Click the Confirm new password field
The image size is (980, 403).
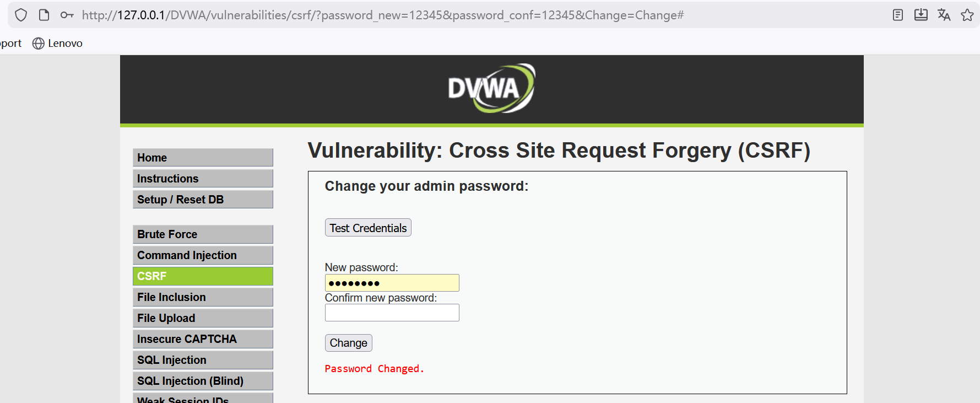tap(392, 313)
